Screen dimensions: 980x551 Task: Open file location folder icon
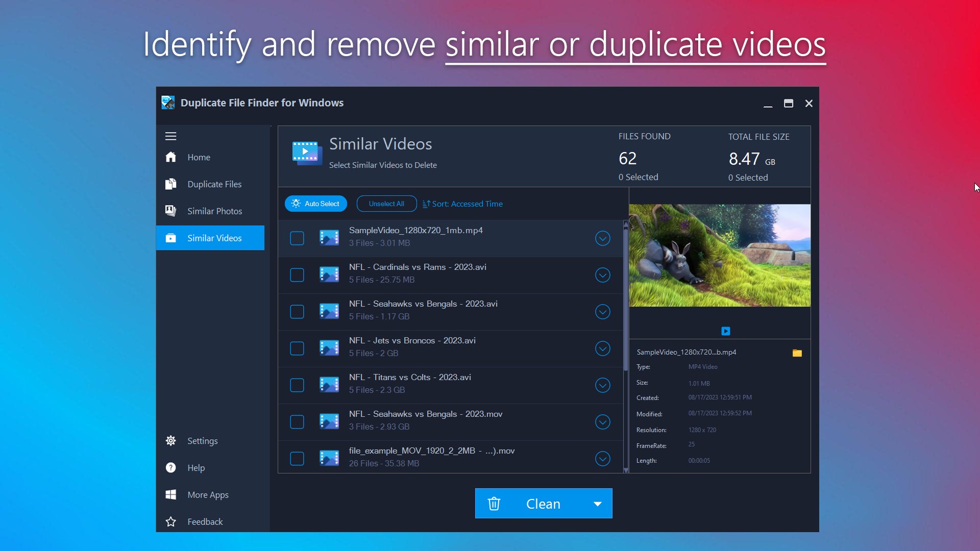[797, 353]
